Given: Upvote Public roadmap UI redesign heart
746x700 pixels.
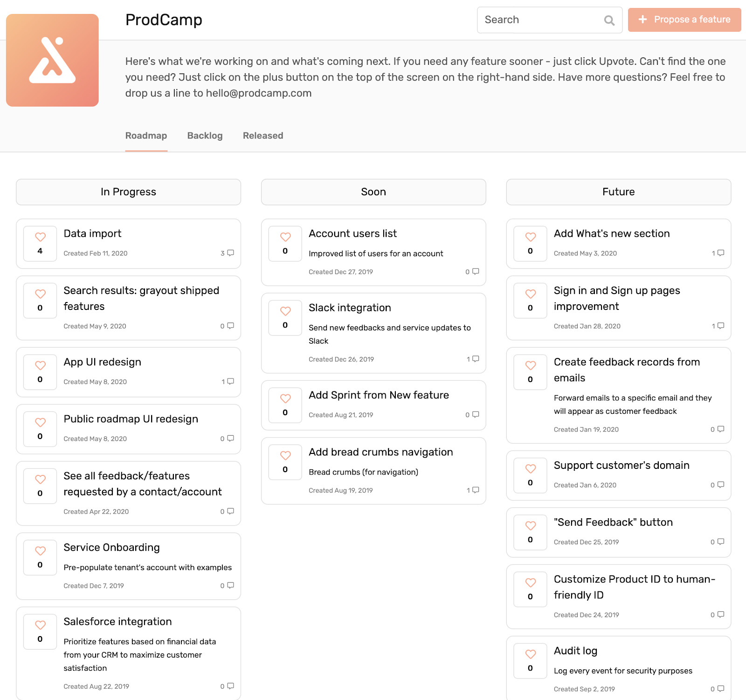Looking at the screenshot, I should pos(41,422).
